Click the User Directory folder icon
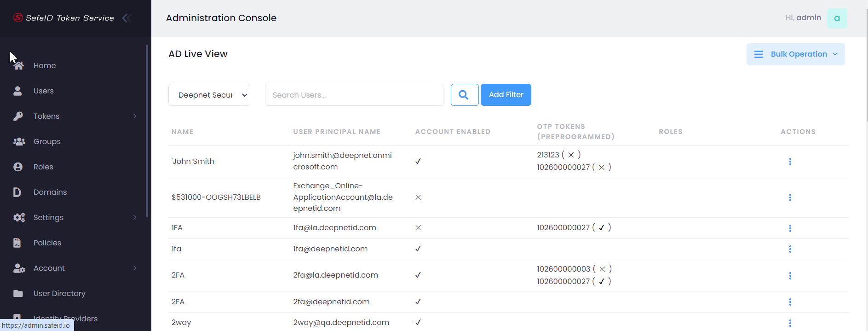 (18, 294)
